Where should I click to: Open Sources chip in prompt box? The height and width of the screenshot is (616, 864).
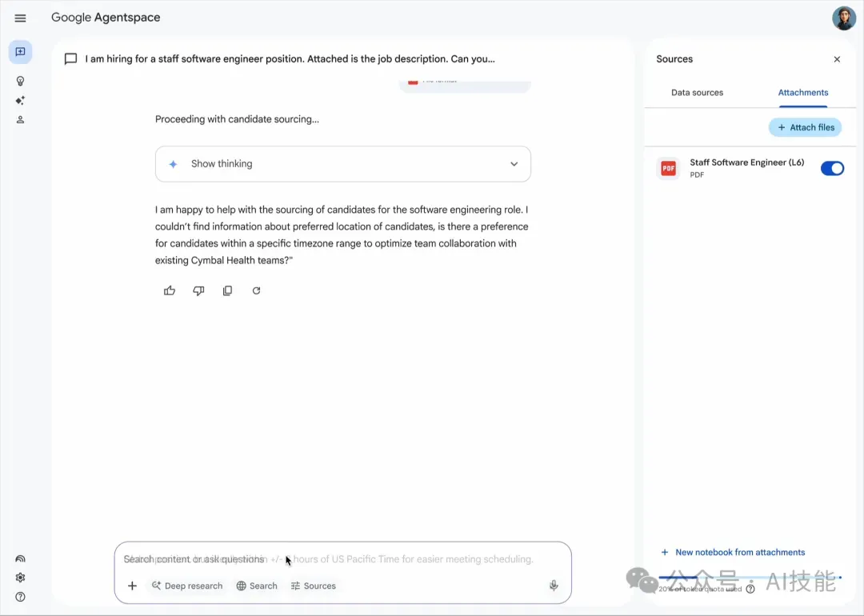(x=313, y=586)
